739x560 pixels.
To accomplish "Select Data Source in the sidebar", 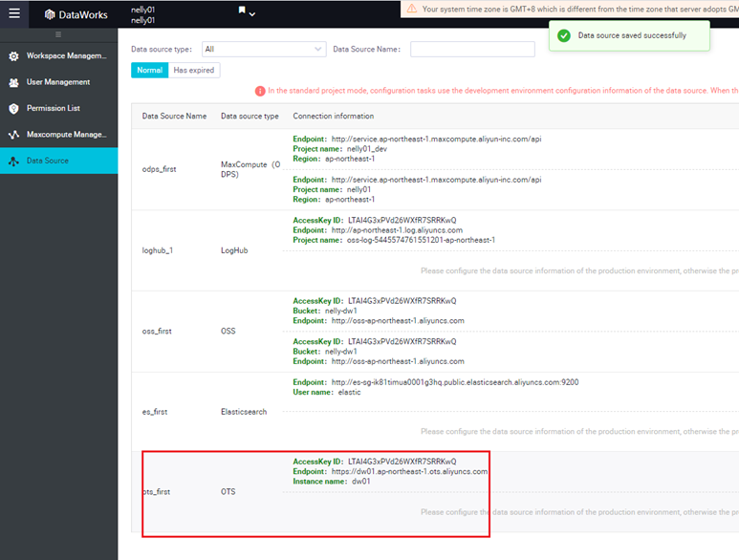I will click(59, 161).
